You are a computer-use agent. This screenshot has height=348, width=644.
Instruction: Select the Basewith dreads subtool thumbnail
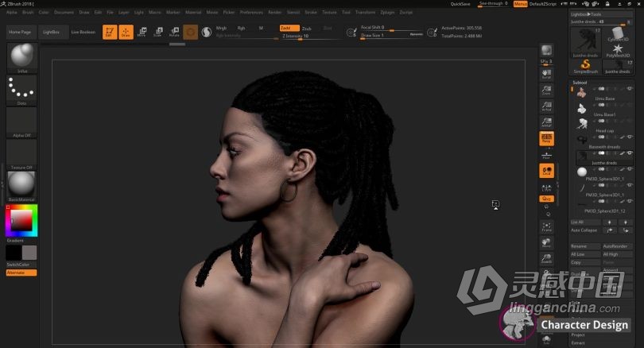click(x=581, y=140)
